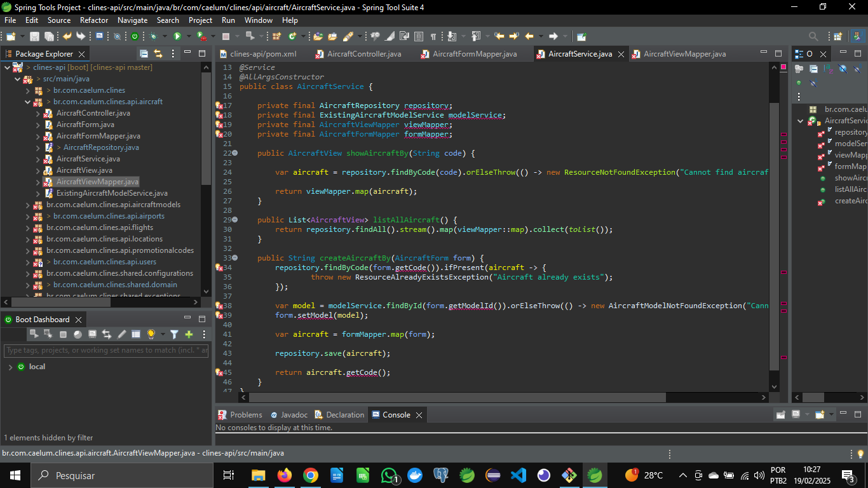868x488 pixels.
Task: Open the Debug button dropdown arrow
Action: pos(165,36)
